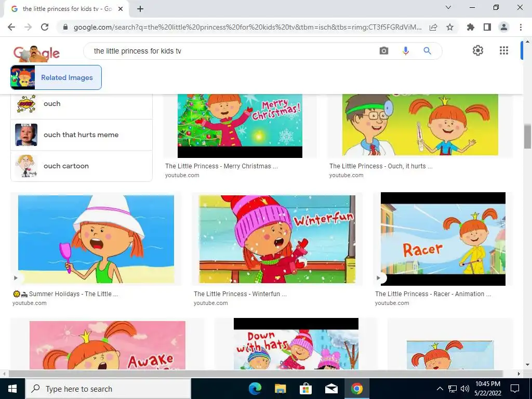Click youtube.com under the Winterfun result

(211, 303)
